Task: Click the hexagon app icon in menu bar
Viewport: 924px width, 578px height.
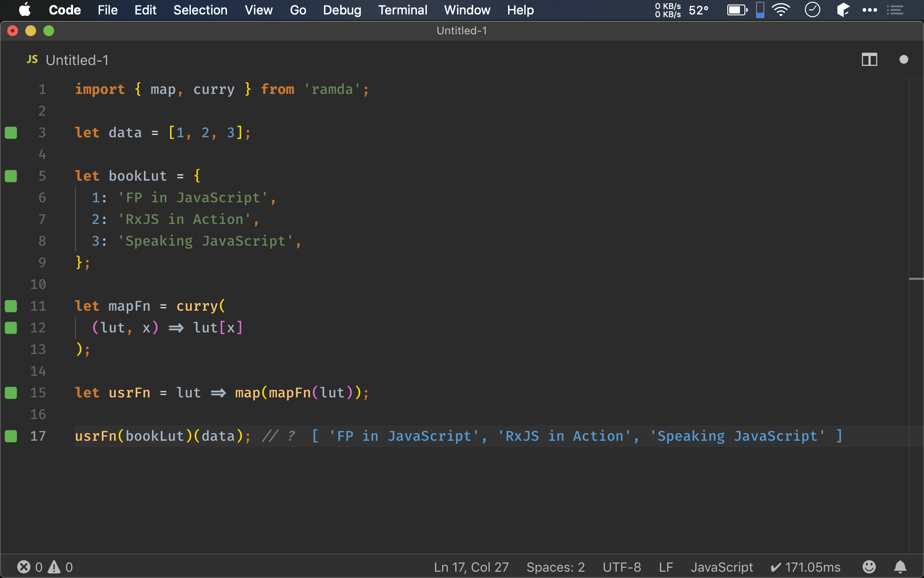Action: click(x=843, y=10)
